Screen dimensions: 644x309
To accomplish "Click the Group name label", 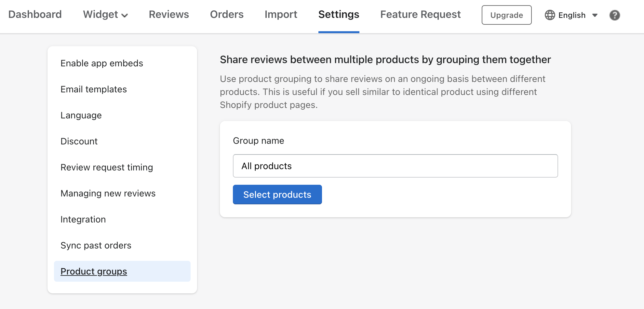I will click(258, 141).
